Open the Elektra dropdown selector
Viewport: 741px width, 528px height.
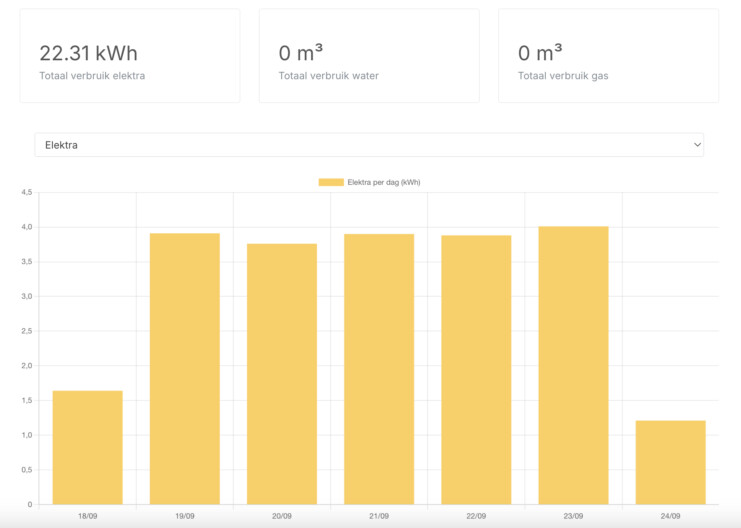tap(368, 145)
